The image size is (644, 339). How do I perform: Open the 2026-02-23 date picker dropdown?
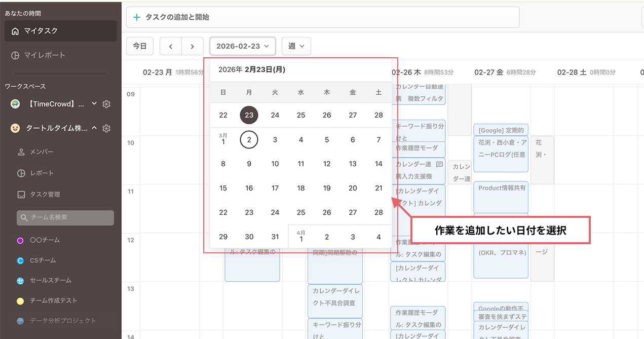point(243,46)
